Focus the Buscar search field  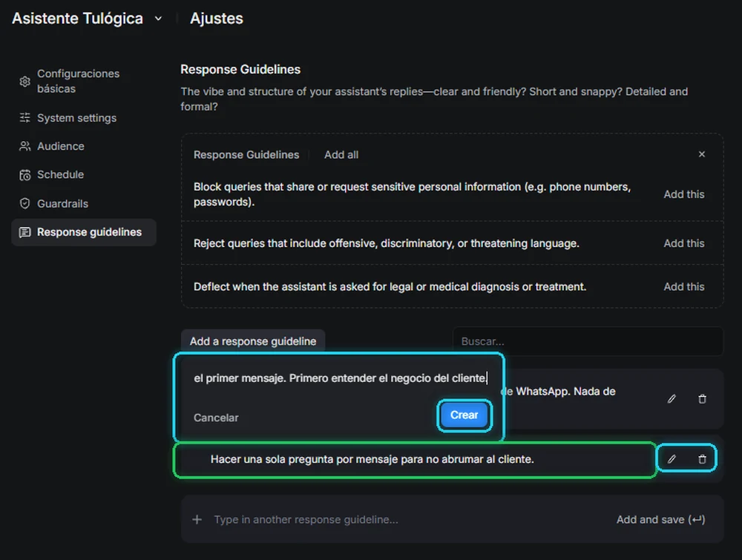[588, 341]
